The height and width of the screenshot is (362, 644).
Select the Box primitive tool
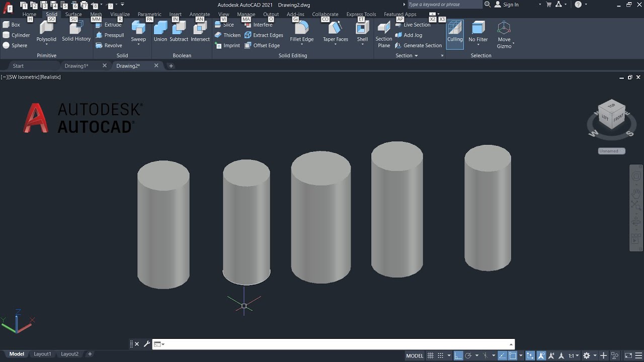[12, 25]
